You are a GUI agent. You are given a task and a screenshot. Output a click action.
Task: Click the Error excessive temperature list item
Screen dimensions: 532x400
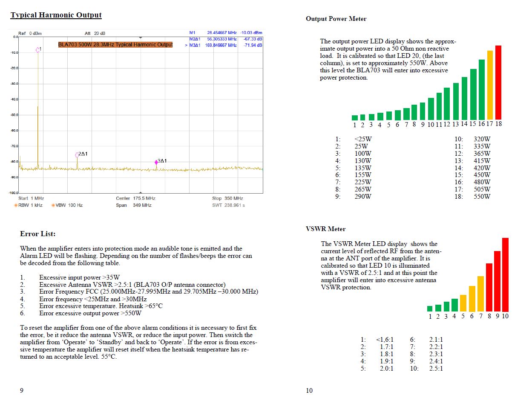click(101, 306)
